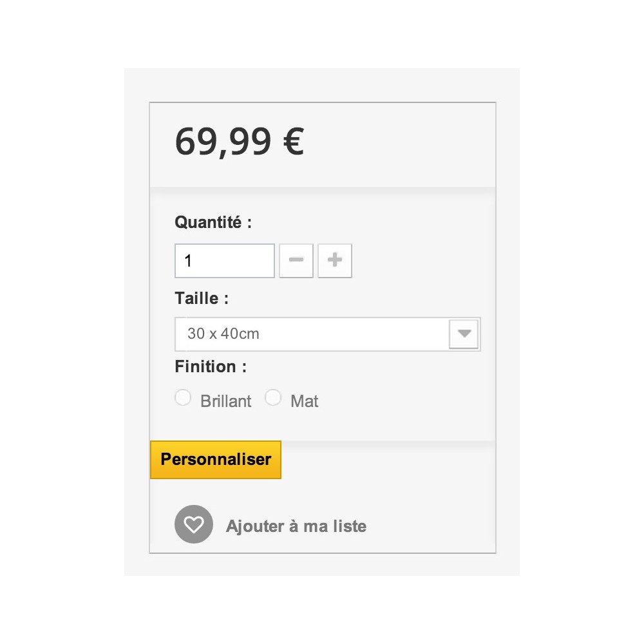Expand the 30 x 40cm size selector

click(328, 334)
